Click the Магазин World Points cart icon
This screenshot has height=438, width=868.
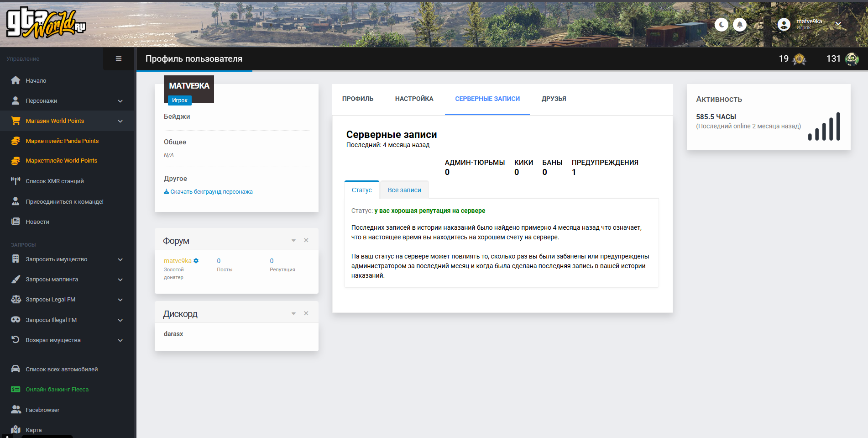coord(16,121)
